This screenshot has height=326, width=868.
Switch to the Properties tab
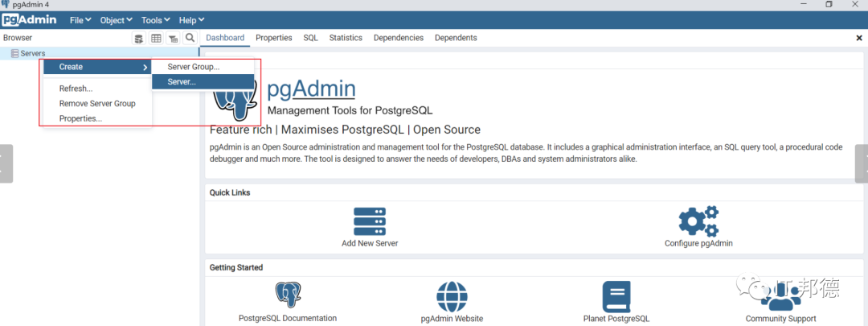point(274,38)
